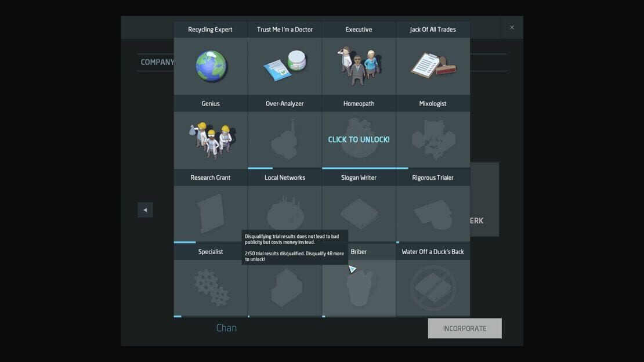Image resolution: width=644 pixels, height=362 pixels.
Task: Click the Specialist gears icon
Action: (211, 288)
